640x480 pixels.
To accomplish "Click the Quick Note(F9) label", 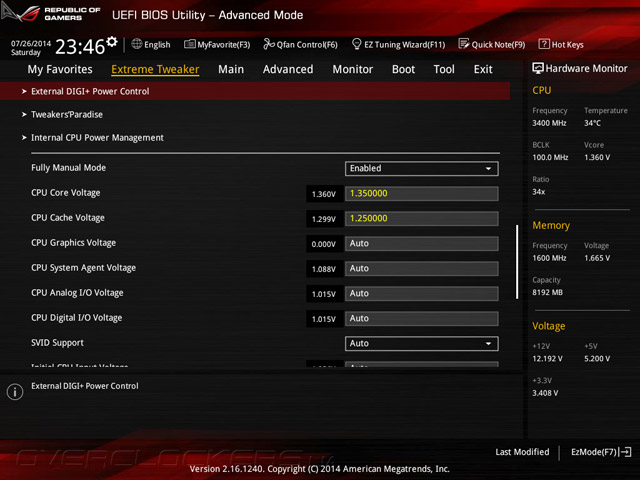I will point(498,44).
